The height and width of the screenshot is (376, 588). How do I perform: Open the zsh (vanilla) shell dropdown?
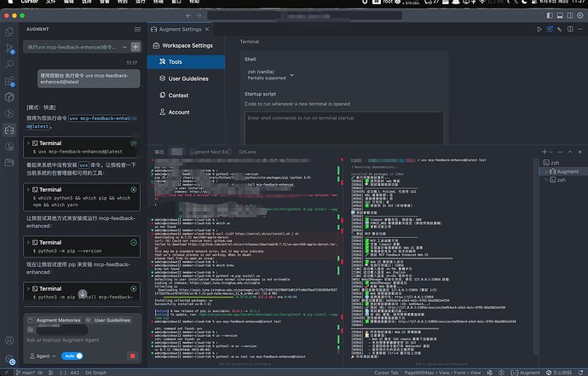[271, 75]
